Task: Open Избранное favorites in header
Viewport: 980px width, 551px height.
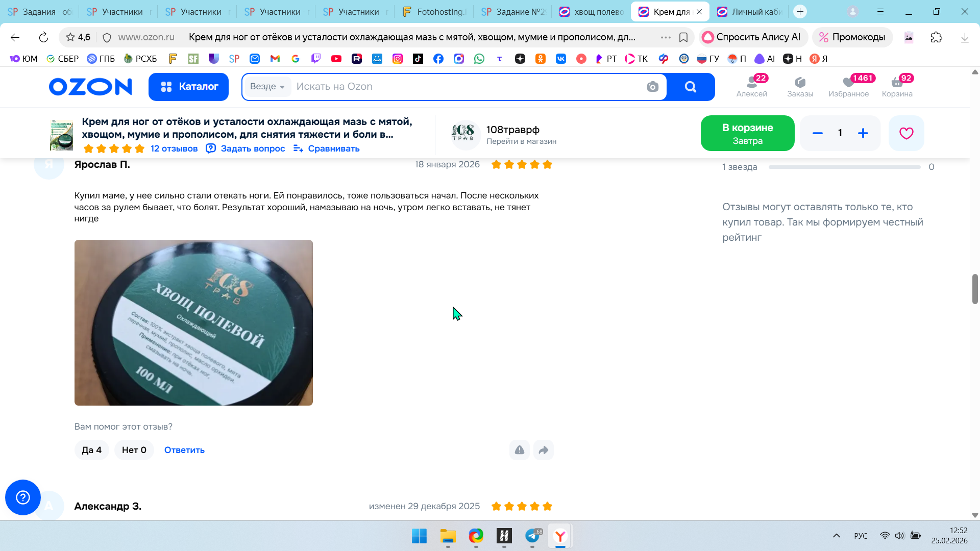Action: point(848,86)
